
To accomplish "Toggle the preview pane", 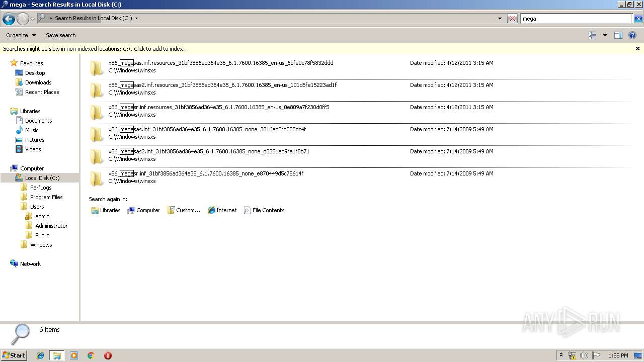I will click(x=618, y=35).
